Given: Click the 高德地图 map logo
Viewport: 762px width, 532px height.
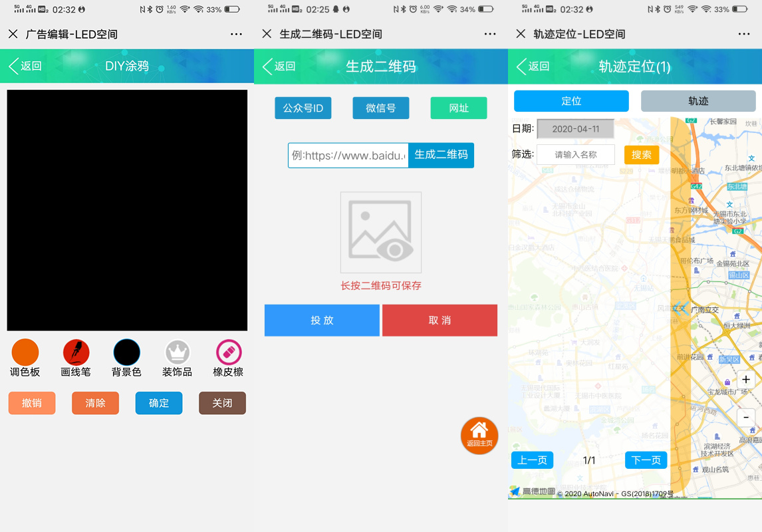Looking at the screenshot, I should click(526, 491).
